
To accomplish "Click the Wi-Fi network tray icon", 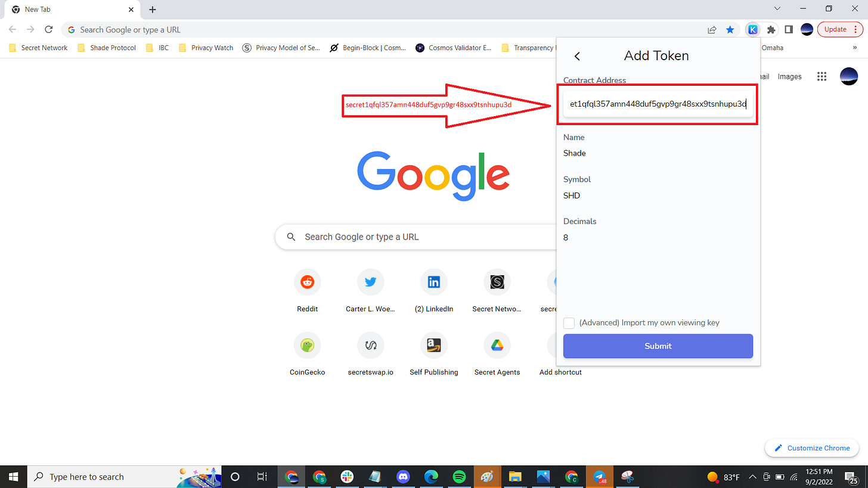I will [795, 477].
